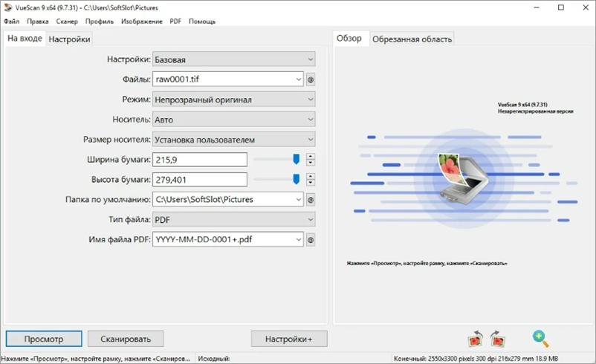Click the Высота бумаги input field 279,401
The image size is (596, 364).
(200, 180)
